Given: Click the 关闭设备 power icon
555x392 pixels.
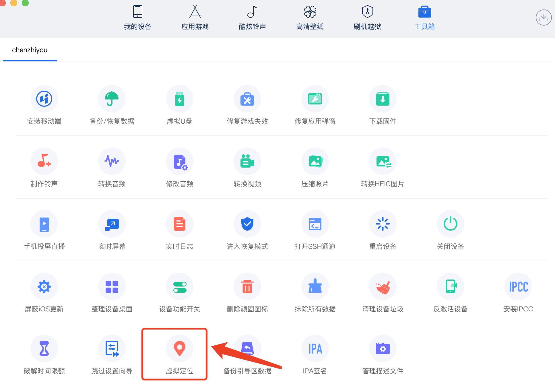Looking at the screenshot, I should click(450, 224).
